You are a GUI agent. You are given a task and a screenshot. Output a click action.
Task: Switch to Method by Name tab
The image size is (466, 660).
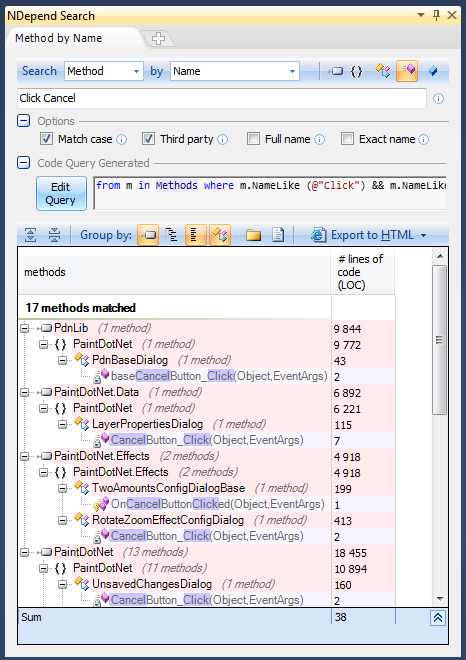coord(59,38)
